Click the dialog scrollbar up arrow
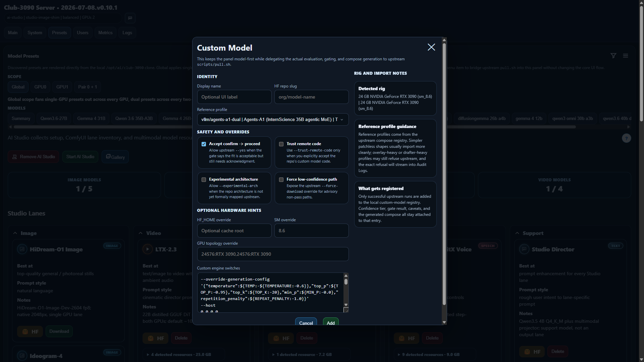 [444, 40]
